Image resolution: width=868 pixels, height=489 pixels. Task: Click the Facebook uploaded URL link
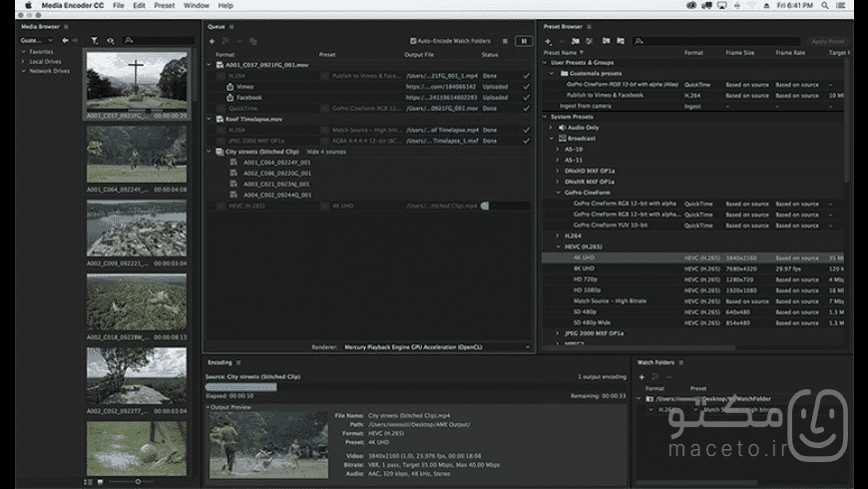pyautogui.click(x=441, y=98)
